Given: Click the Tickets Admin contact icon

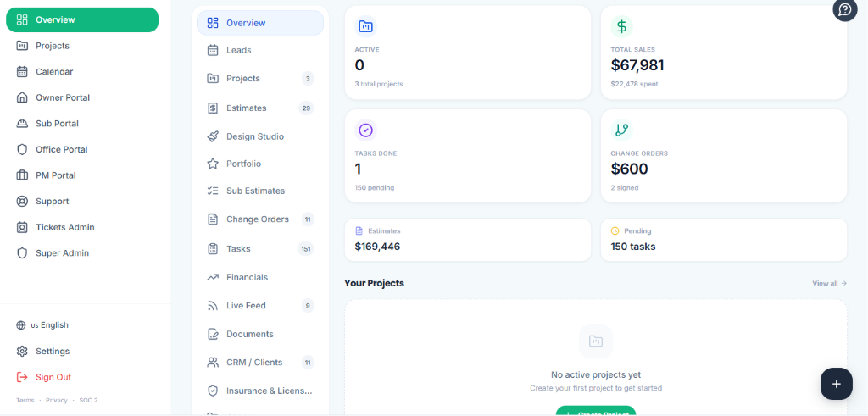Looking at the screenshot, I should click(22, 227).
